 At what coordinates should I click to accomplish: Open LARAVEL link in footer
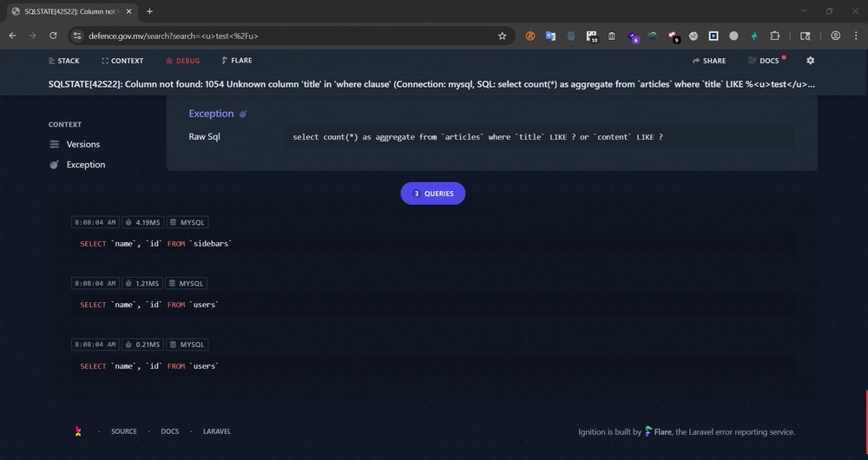coord(217,431)
